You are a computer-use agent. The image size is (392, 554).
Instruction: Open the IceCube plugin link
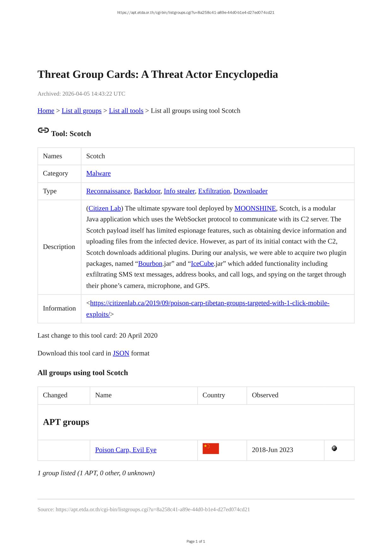point(202,264)
